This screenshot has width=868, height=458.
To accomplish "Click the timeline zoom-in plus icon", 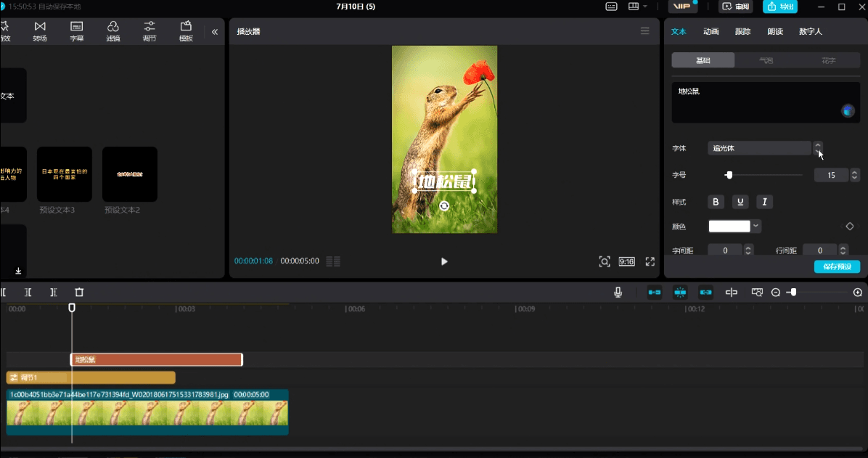I will pos(858,293).
